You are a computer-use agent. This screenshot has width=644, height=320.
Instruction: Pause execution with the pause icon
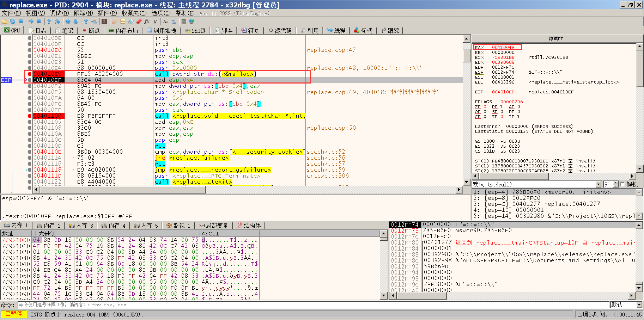pyautogui.click(x=39, y=21)
